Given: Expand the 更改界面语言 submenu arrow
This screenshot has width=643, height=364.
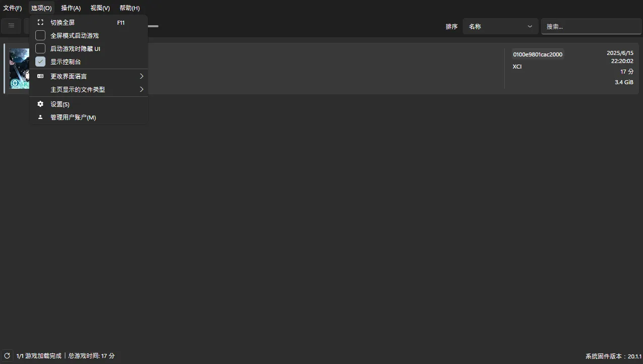Looking at the screenshot, I should pyautogui.click(x=141, y=76).
